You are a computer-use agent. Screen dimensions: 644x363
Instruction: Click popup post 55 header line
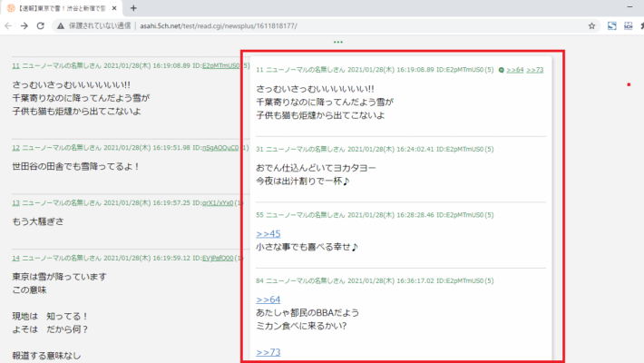375,215
